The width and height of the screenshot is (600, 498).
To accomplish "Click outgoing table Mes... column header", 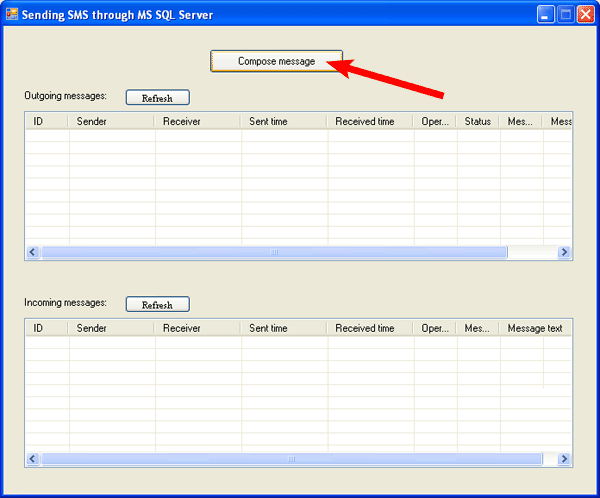I will pyautogui.click(x=520, y=121).
